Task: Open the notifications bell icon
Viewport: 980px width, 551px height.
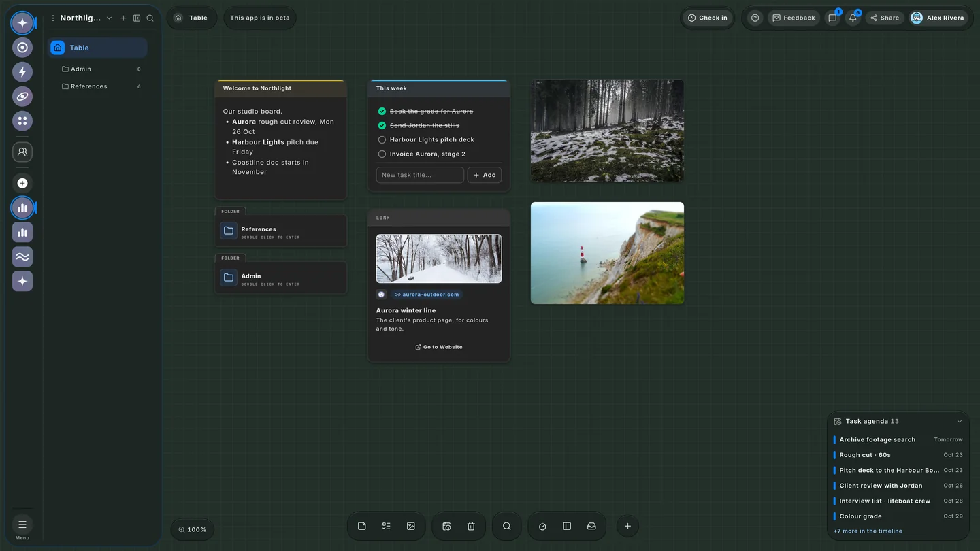Action: (853, 18)
